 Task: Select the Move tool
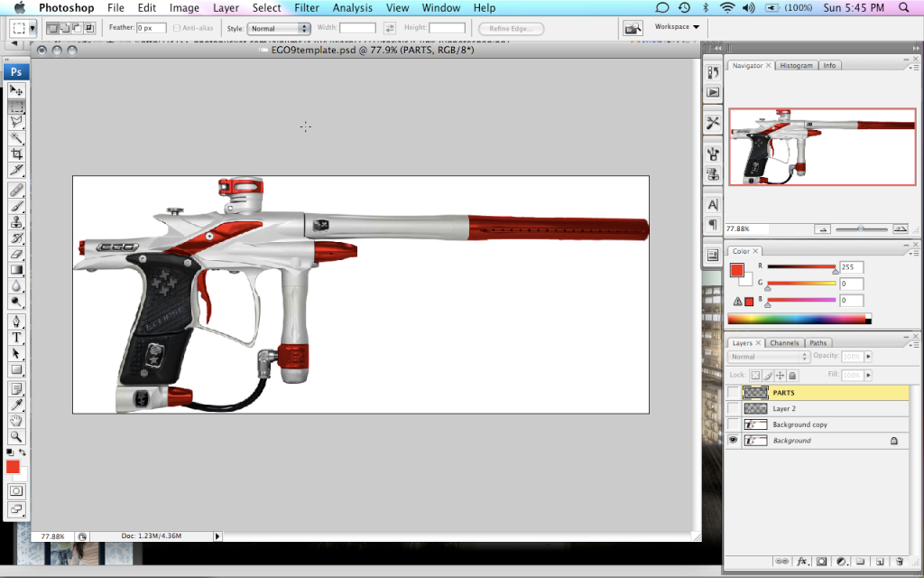(16, 90)
